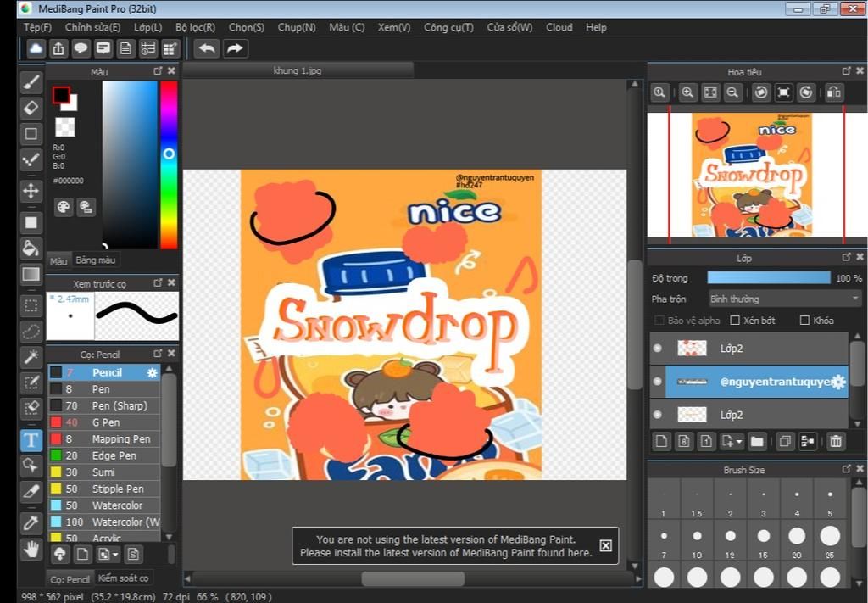This screenshot has width=868, height=603.
Task: Click Navigator zoom out magnifier
Action: (x=732, y=92)
